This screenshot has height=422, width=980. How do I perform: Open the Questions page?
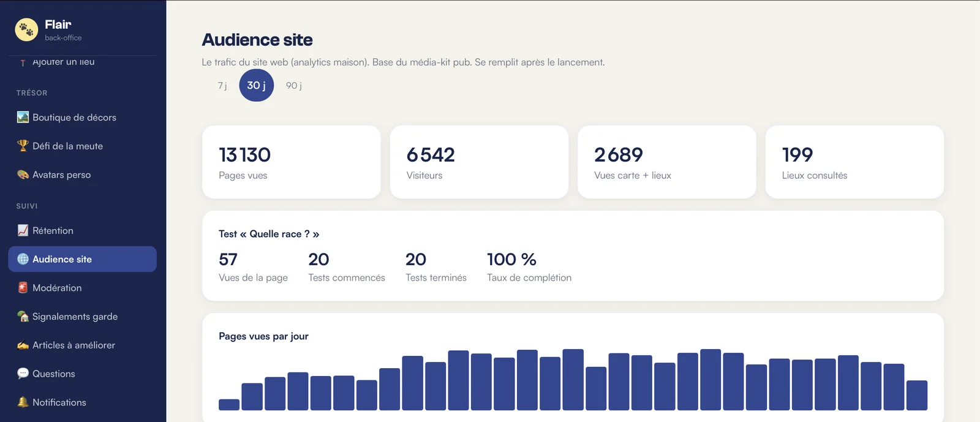82,374
